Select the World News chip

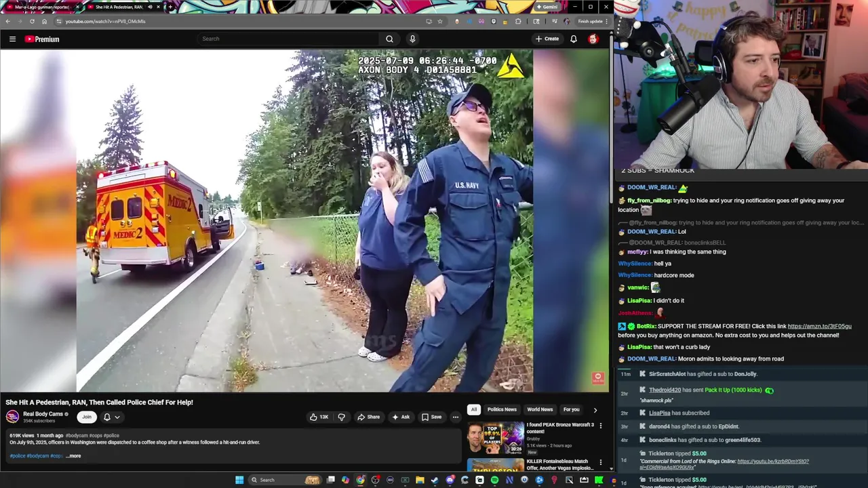540,409
